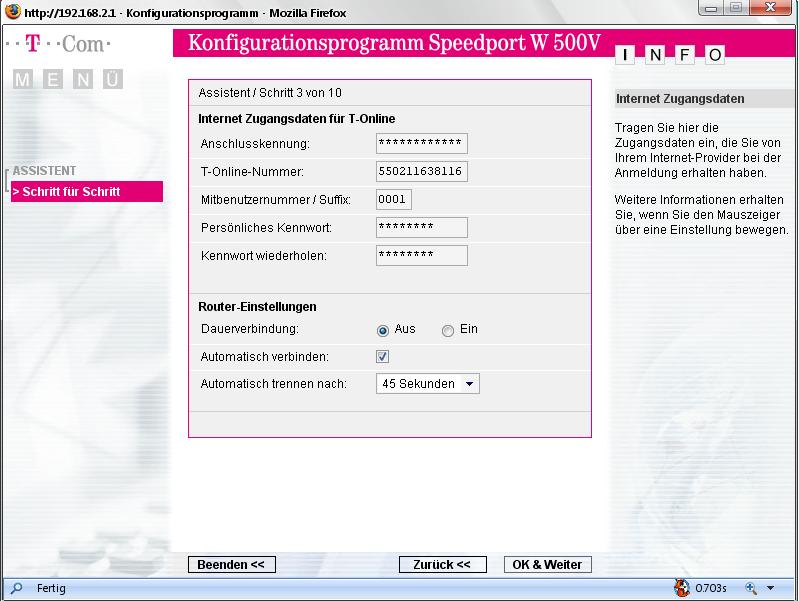The height and width of the screenshot is (601, 799).
Task: Maximize the Firefox window
Action: coord(736,8)
